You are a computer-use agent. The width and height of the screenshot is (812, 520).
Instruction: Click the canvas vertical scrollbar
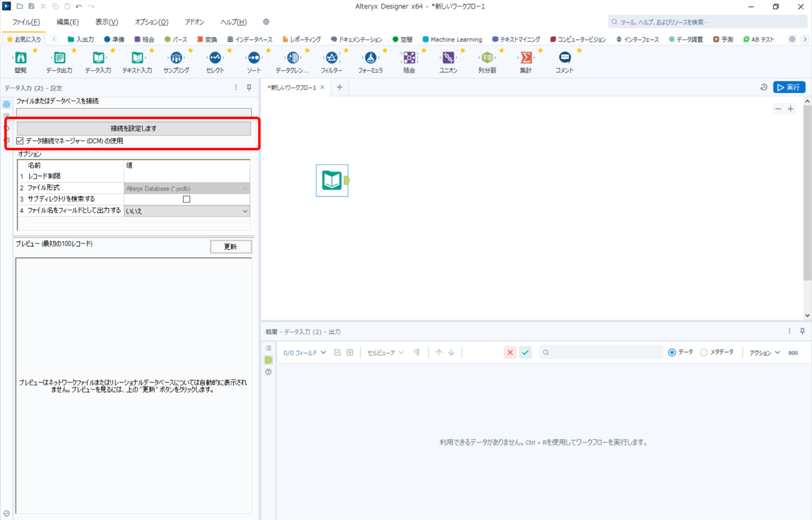[807, 193]
